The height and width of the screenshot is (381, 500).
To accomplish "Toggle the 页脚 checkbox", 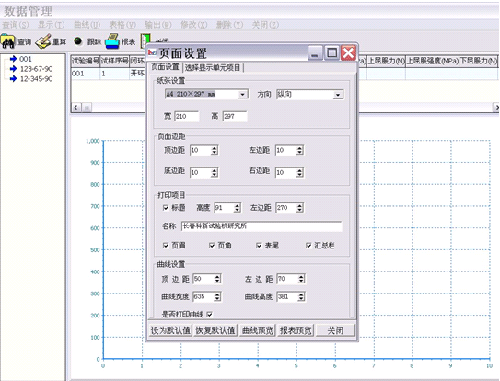I will click(x=212, y=245).
